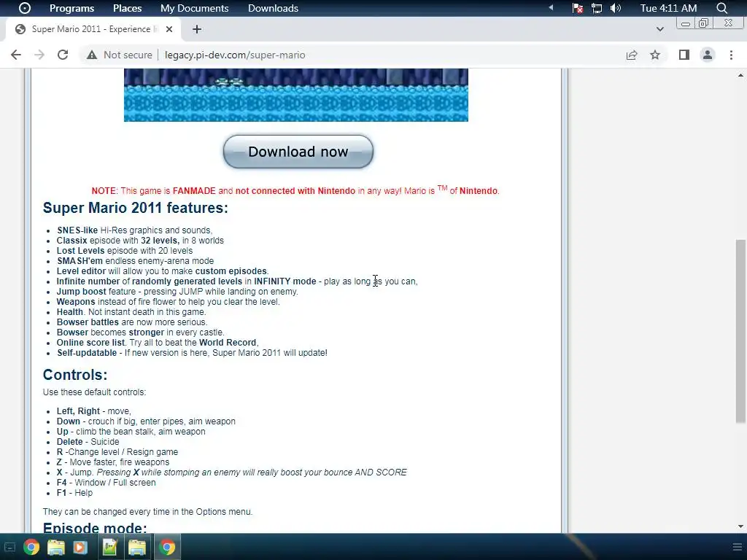Screen dimensions: 747x560
Task: Expand the tray arrow beside network icon
Action: pos(551,7)
